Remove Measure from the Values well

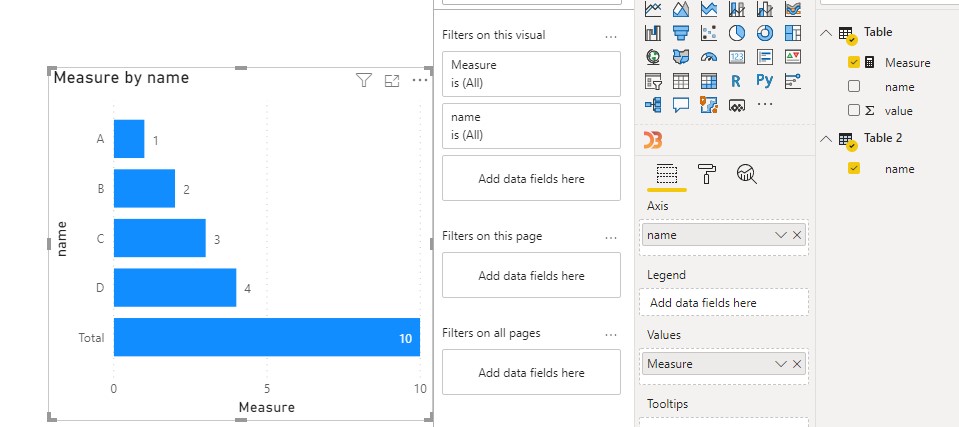coord(797,364)
